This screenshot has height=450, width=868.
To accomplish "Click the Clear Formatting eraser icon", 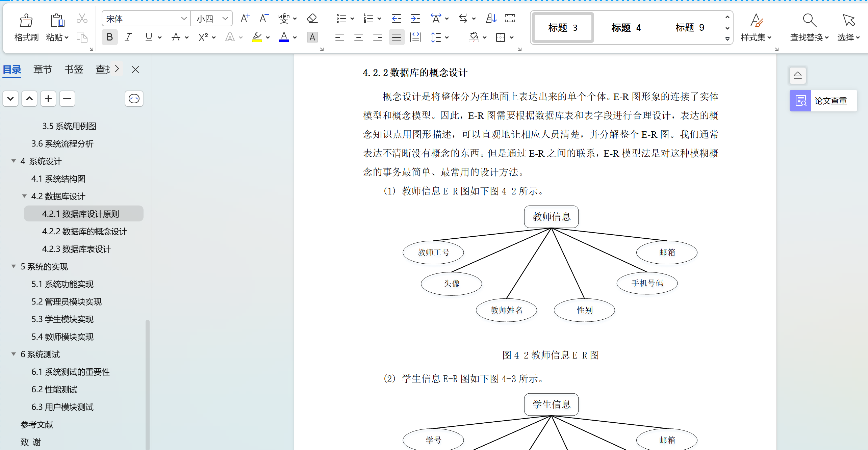I will 312,19.
